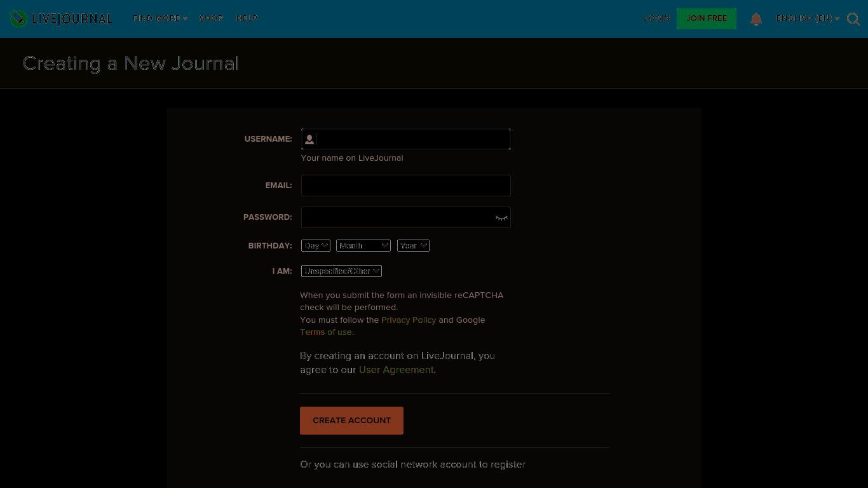Open the Help menu item

tap(247, 18)
